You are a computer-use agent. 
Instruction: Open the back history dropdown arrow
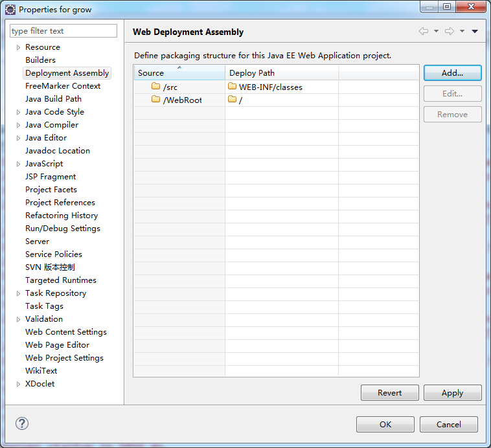436,31
